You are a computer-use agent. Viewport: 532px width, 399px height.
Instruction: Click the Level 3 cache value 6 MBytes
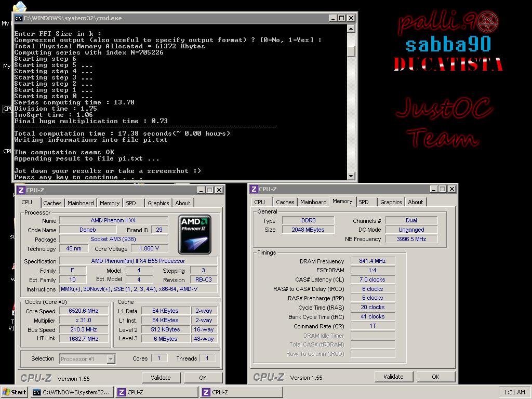point(166,339)
